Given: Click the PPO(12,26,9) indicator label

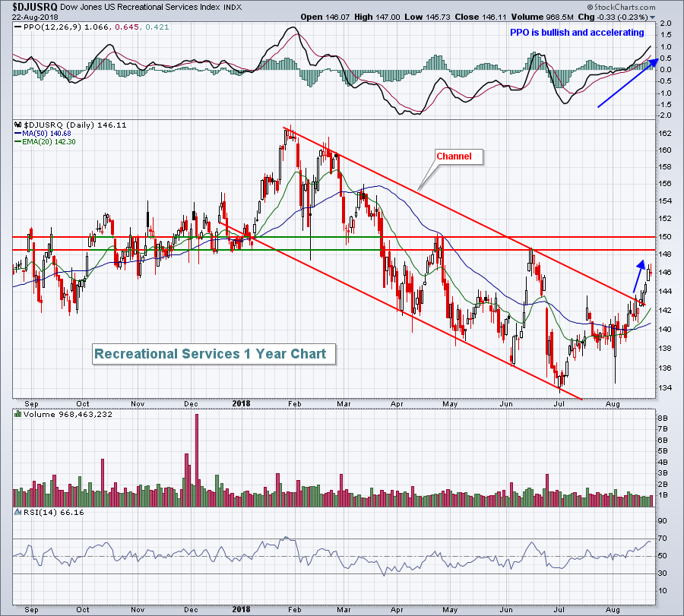Looking at the screenshot, I should (x=52, y=27).
